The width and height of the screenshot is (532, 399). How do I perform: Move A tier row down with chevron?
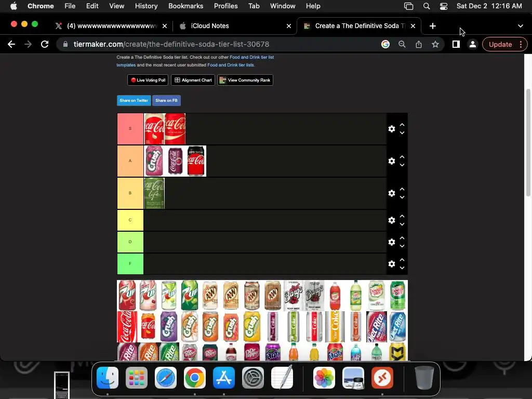click(x=402, y=165)
